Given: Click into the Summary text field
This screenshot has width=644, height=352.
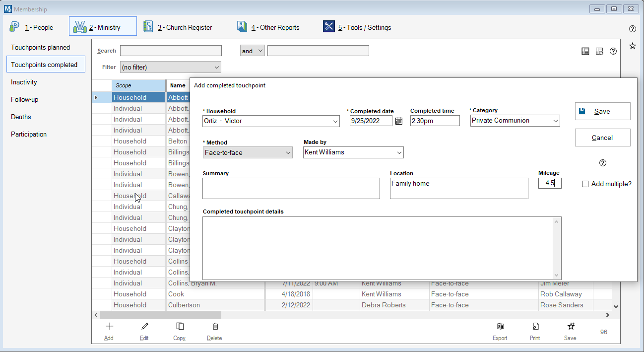Looking at the screenshot, I should [291, 189].
